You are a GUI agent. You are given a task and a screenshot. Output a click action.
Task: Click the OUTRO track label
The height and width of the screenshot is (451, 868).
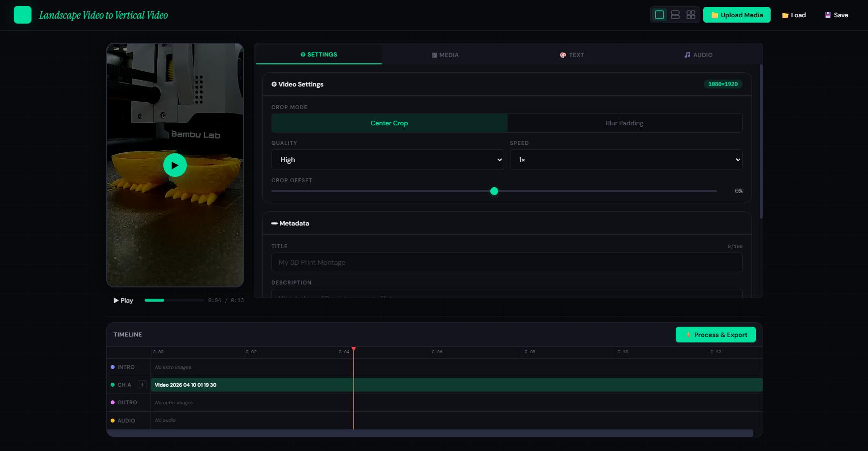[x=127, y=402]
